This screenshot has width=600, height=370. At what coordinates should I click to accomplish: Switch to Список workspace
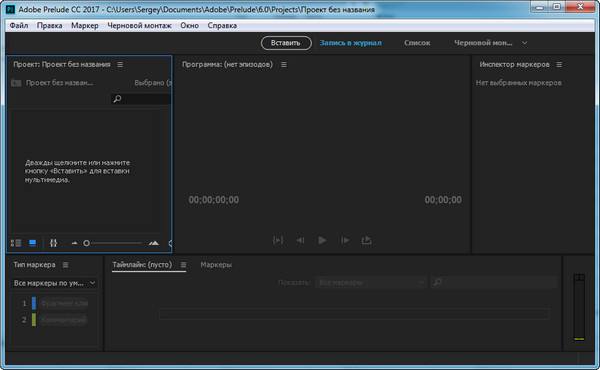pyautogui.click(x=417, y=43)
